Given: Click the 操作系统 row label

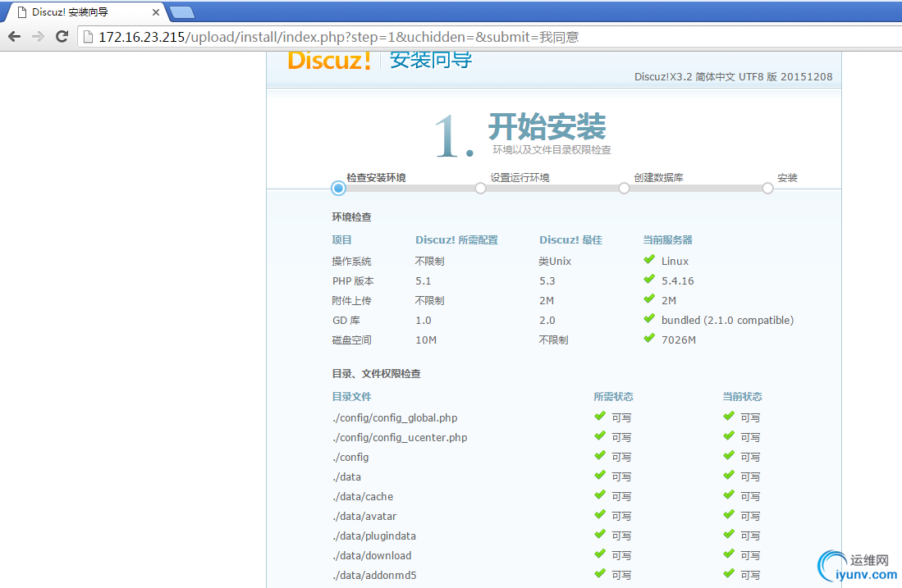Looking at the screenshot, I should tap(351, 261).
